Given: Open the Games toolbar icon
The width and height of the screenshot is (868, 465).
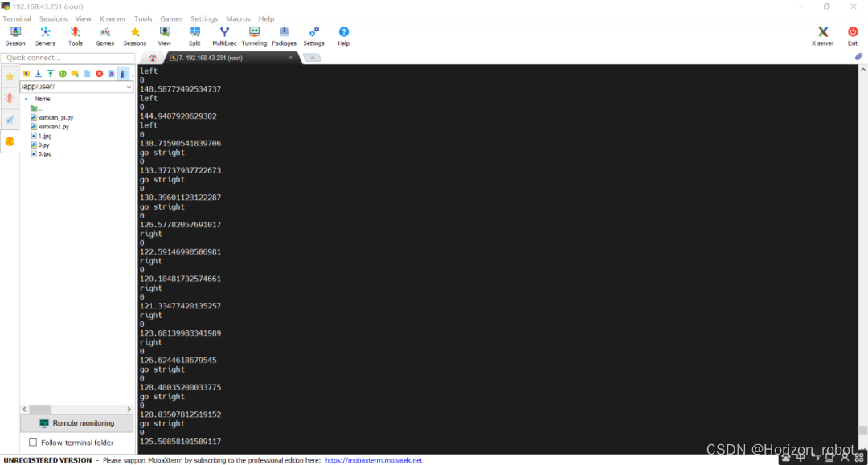Looking at the screenshot, I should (104, 36).
